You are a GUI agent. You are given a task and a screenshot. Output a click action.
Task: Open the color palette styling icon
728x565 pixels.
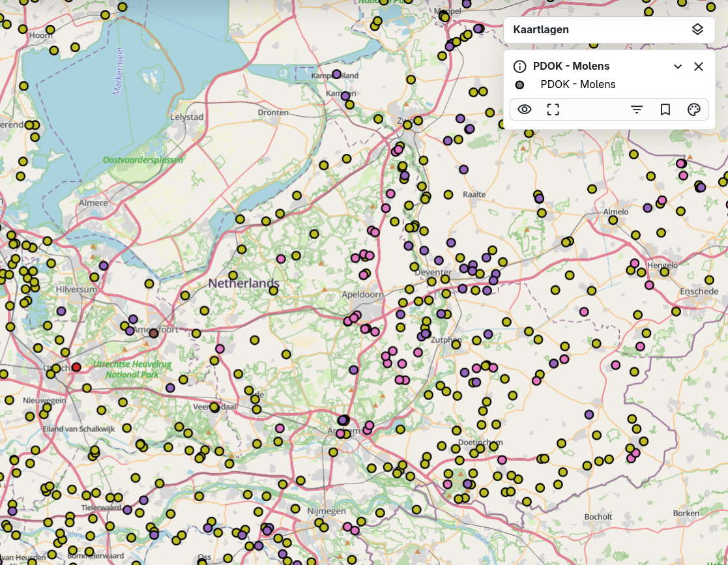693,109
